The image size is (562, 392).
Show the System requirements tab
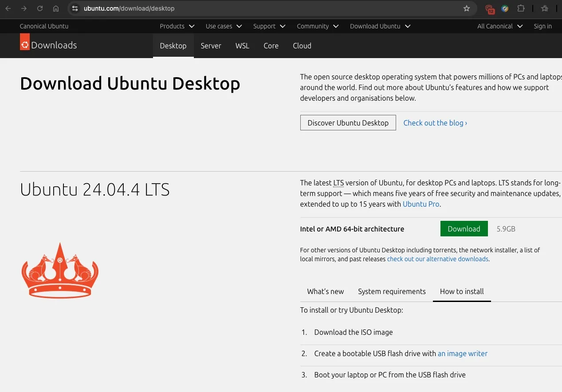click(x=392, y=291)
